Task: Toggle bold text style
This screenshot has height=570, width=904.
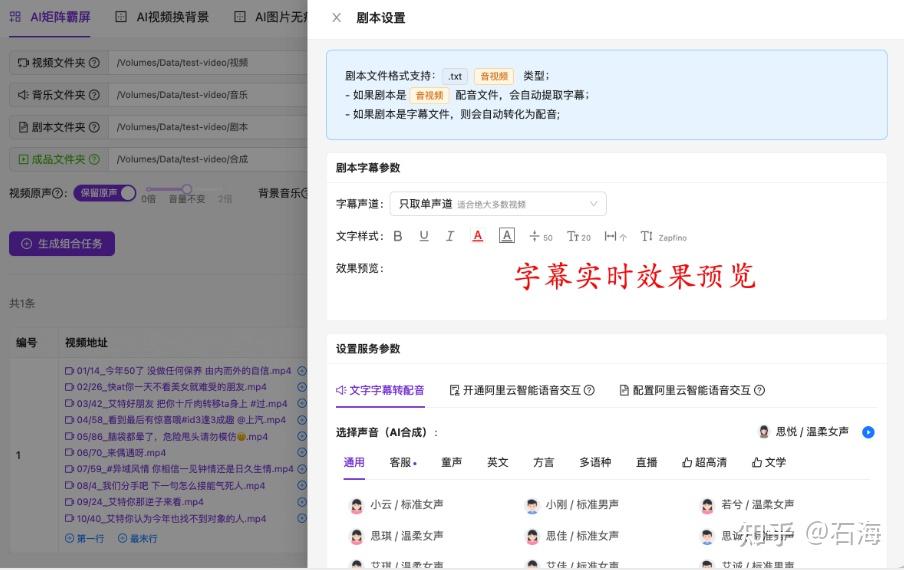Action: pos(398,236)
